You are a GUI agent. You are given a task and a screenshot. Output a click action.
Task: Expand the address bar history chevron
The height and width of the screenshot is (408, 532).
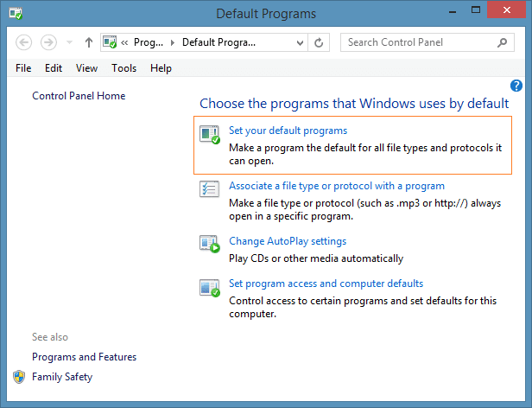300,43
